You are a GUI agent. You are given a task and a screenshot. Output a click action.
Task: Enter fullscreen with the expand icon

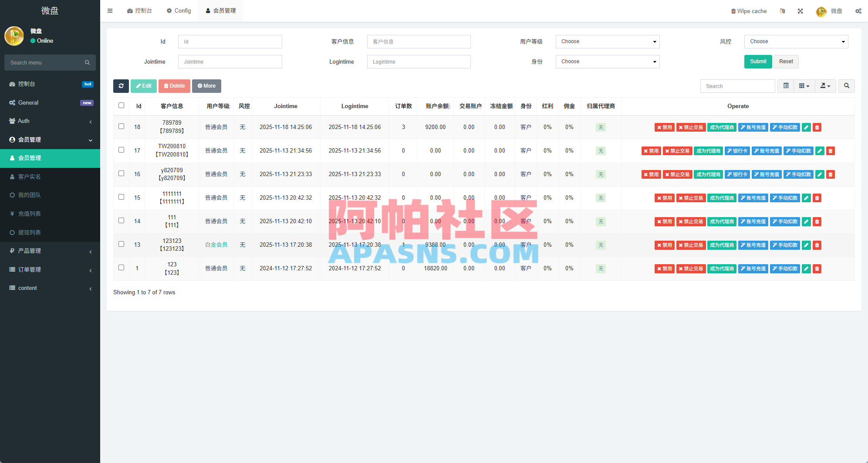[x=800, y=11]
